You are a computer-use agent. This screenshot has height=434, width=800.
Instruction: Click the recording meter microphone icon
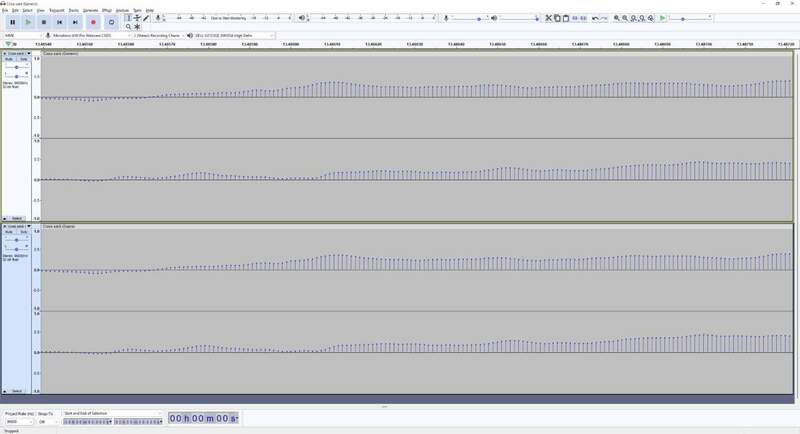[x=158, y=18]
